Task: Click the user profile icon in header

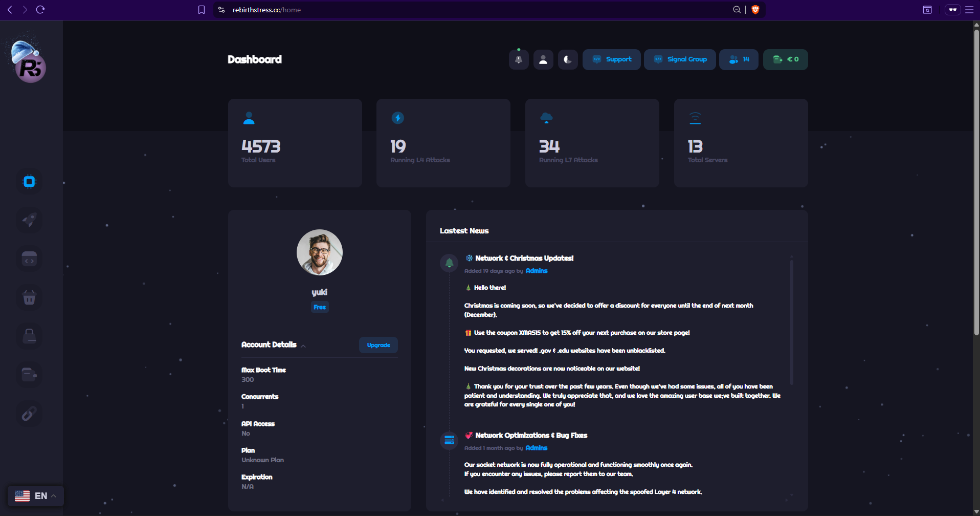Action: pyautogui.click(x=543, y=60)
